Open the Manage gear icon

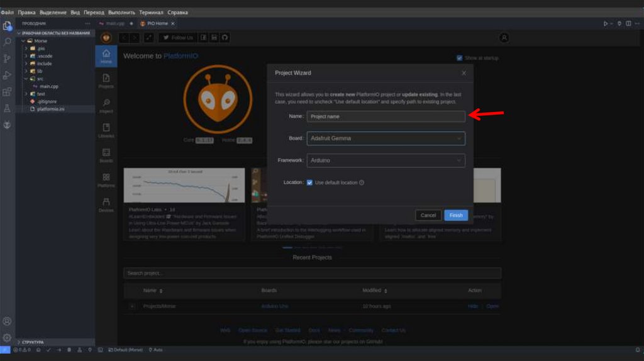pyautogui.click(x=8, y=338)
